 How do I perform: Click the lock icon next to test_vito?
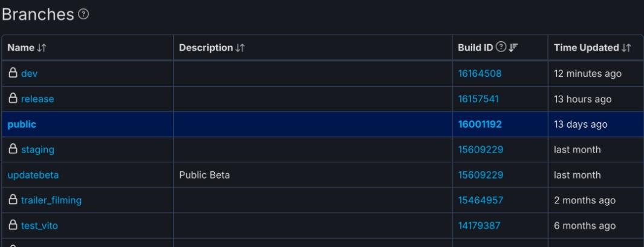(x=13, y=226)
